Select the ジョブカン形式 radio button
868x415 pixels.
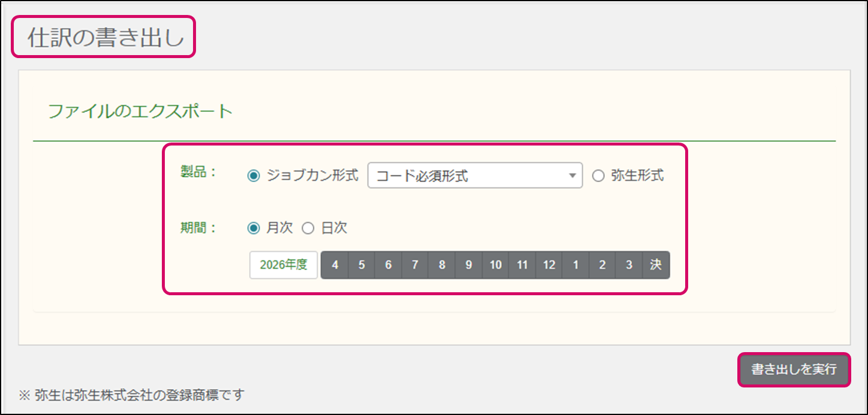coord(254,176)
